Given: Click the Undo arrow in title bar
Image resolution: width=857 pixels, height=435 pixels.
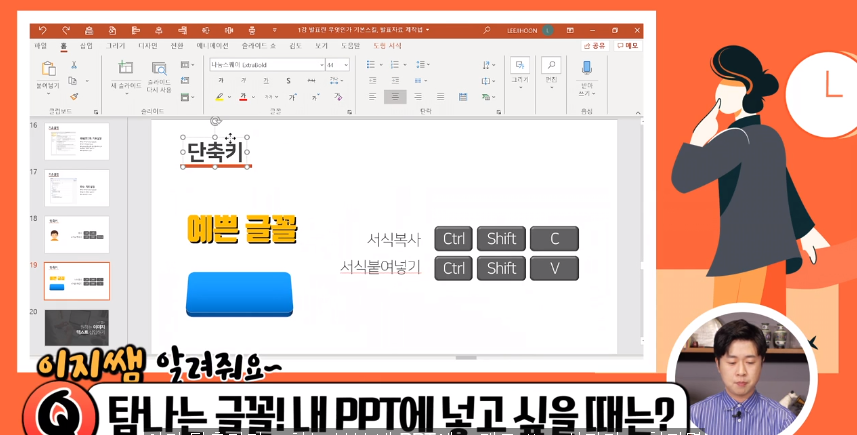Looking at the screenshot, I should (42, 31).
